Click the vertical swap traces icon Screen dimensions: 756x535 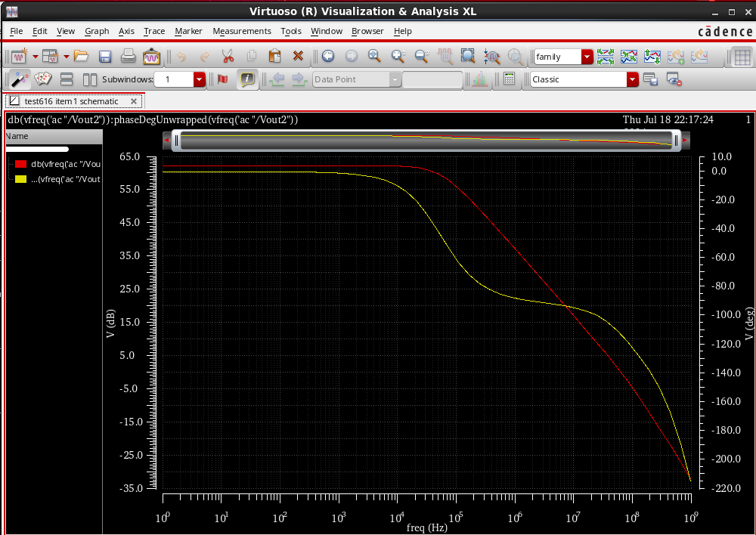click(x=652, y=57)
